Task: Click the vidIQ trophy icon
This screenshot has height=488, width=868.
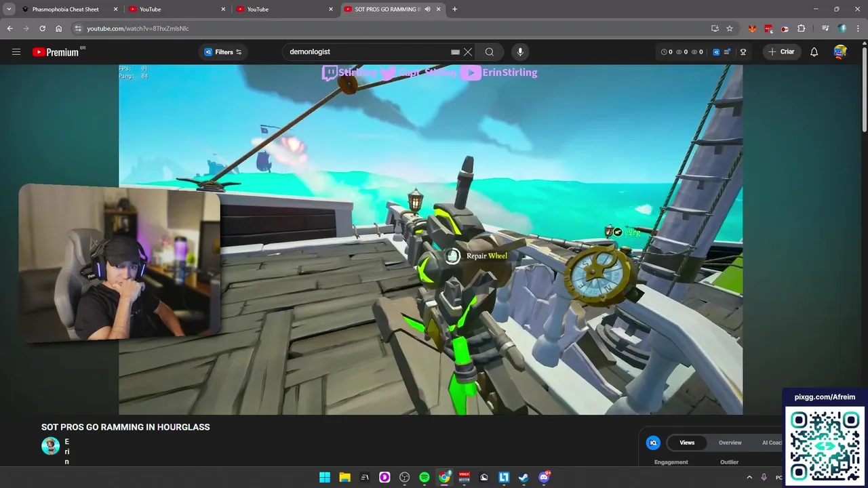Action: point(743,52)
